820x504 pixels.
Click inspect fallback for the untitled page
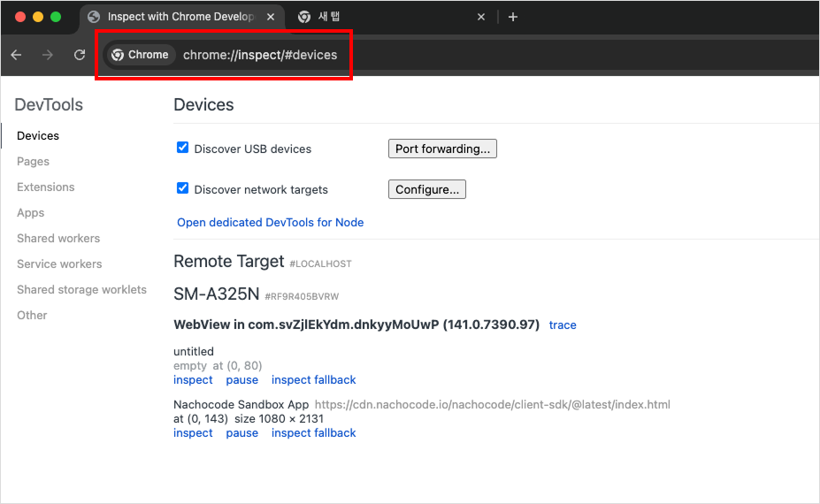coord(313,380)
